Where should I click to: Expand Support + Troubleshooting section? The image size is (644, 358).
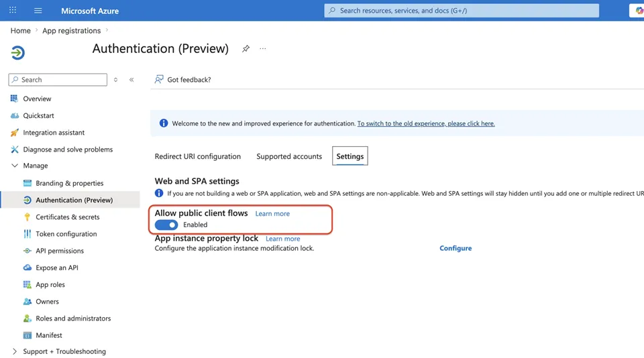(x=15, y=351)
